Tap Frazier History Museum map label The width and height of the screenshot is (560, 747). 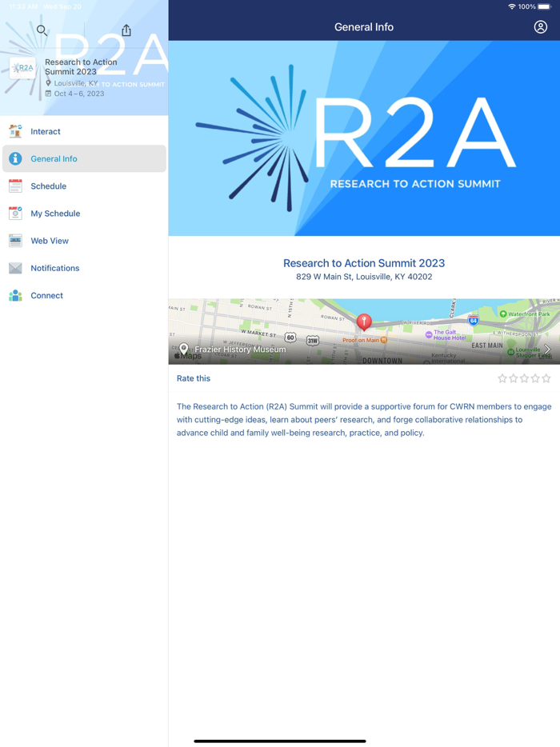point(240,350)
